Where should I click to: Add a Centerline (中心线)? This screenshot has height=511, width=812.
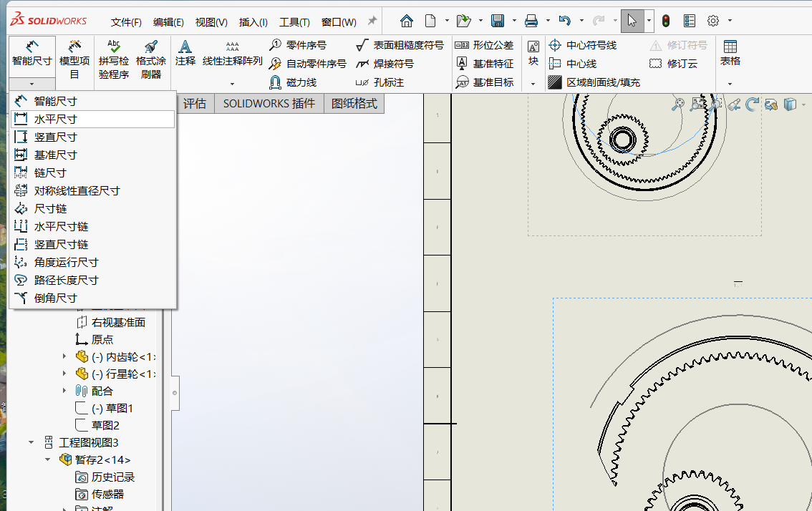(x=573, y=64)
